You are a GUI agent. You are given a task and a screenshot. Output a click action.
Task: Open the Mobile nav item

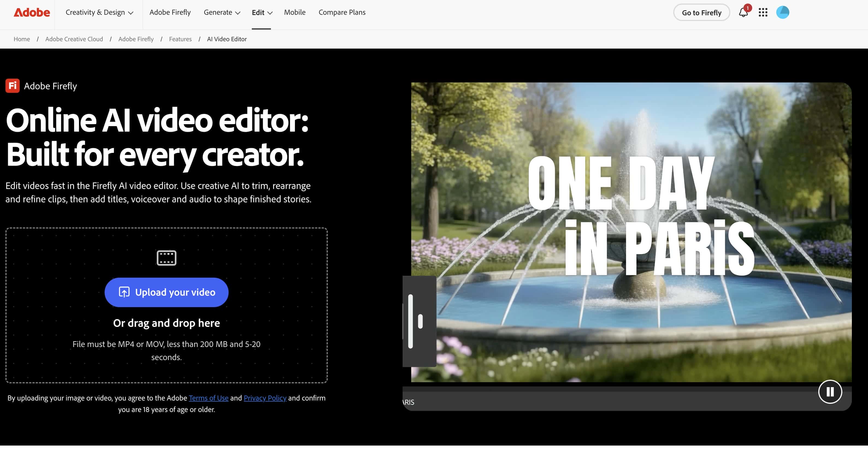295,13
